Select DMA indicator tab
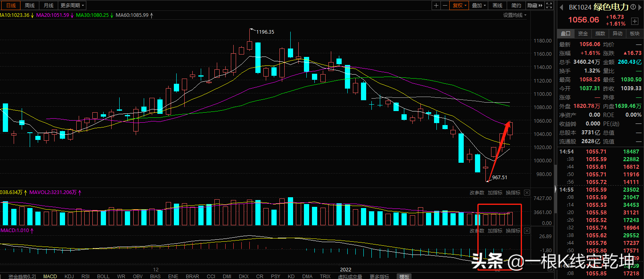This screenshot has width=644, height=279. tap(308, 276)
